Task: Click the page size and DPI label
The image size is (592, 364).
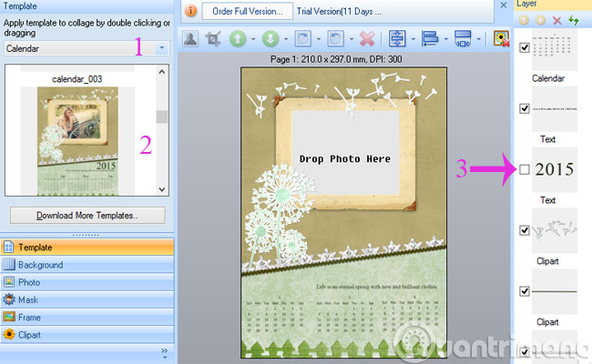Action: pos(336,59)
